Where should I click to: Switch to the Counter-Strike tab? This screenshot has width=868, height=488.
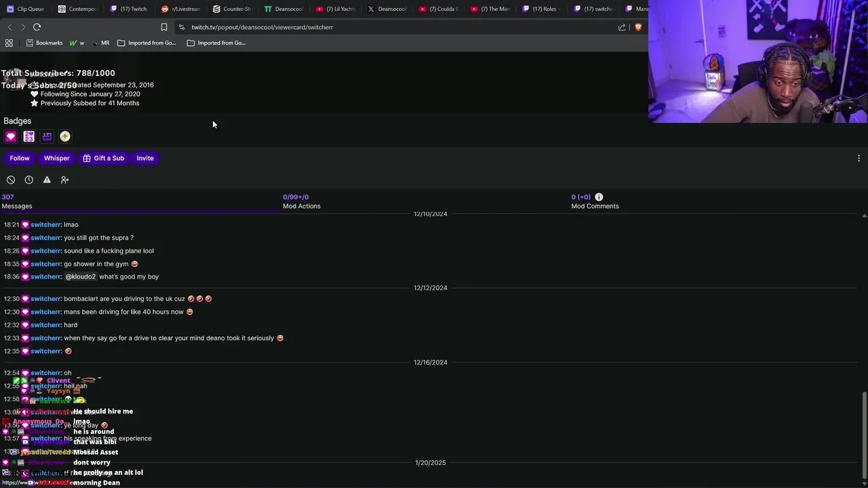point(232,9)
